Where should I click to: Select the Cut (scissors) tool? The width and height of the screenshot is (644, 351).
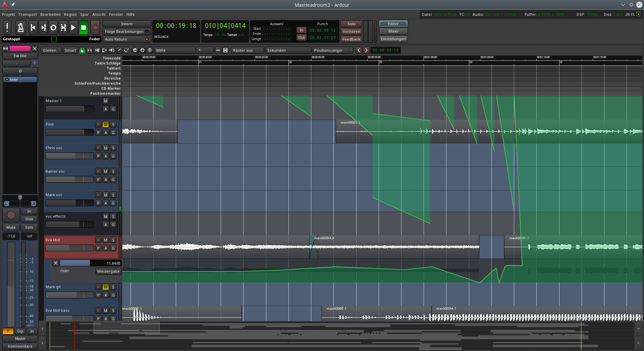click(97, 50)
